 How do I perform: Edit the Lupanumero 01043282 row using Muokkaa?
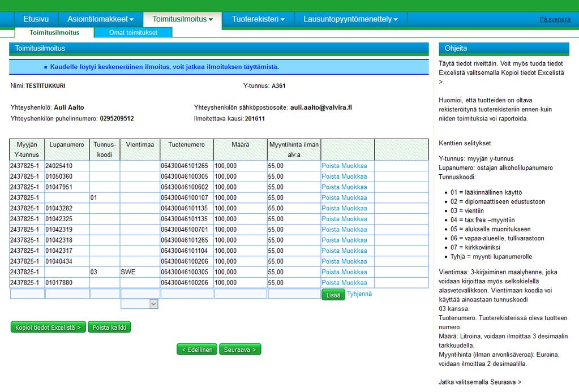pos(354,208)
